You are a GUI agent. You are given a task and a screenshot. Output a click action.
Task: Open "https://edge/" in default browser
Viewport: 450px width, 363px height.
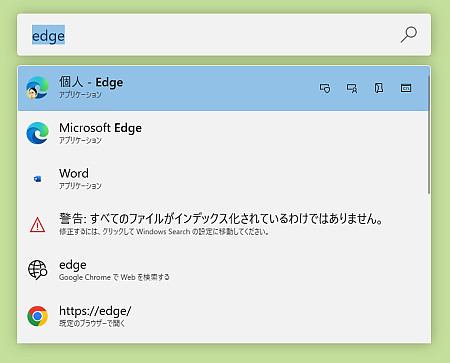tap(223, 316)
